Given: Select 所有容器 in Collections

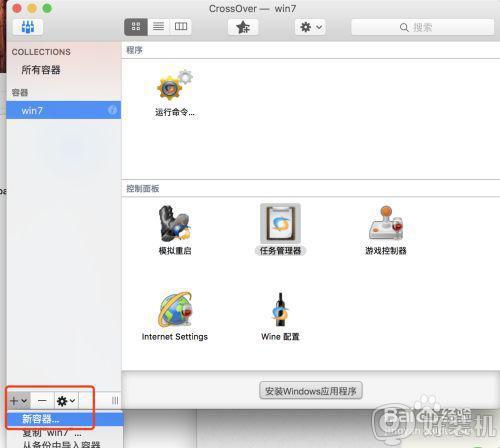Looking at the screenshot, I should (x=41, y=70).
